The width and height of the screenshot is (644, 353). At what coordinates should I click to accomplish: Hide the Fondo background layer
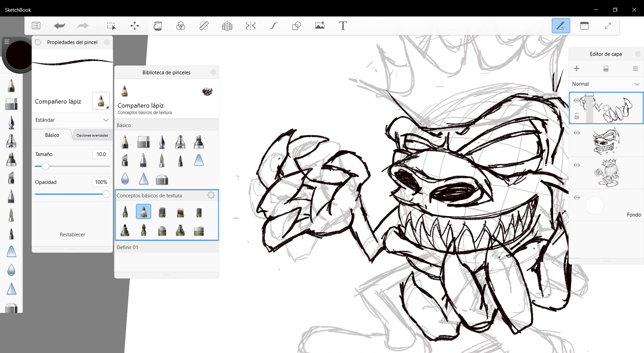pyautogui.click(x=577, y=197)
